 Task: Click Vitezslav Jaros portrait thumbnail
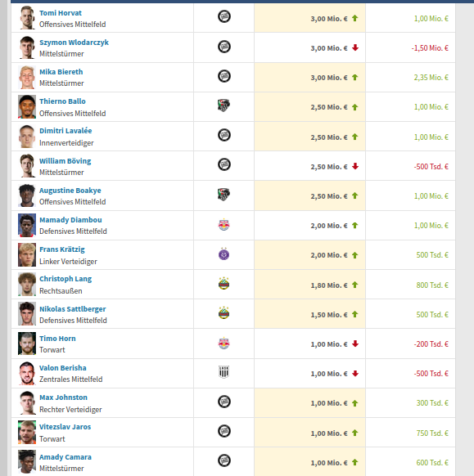click(x=27, y=433)
